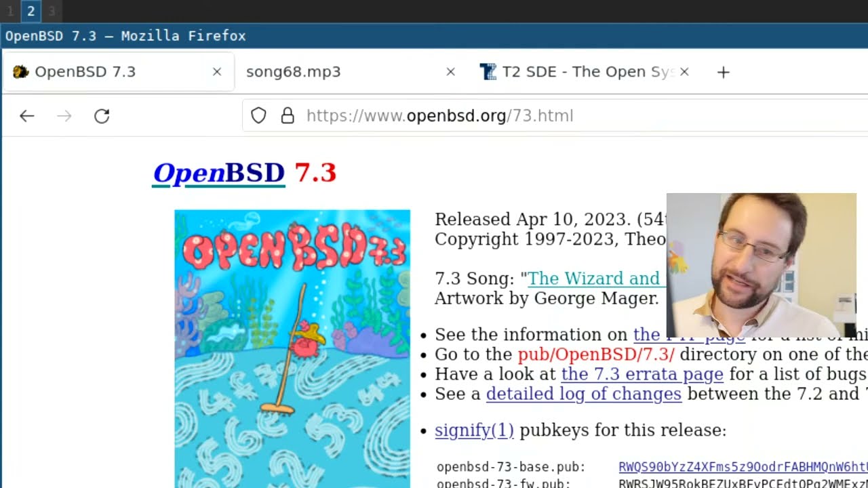The height and width of the screenshot is (488, 868).
Task: Open the detailed log of changes link
Action: click(584, 394)
